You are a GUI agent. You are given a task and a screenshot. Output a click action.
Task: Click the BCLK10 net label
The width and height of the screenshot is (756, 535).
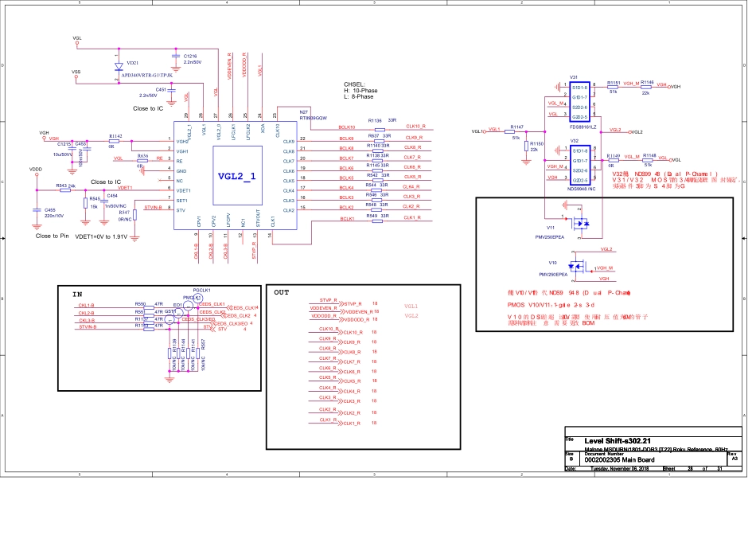click(347, 127)
